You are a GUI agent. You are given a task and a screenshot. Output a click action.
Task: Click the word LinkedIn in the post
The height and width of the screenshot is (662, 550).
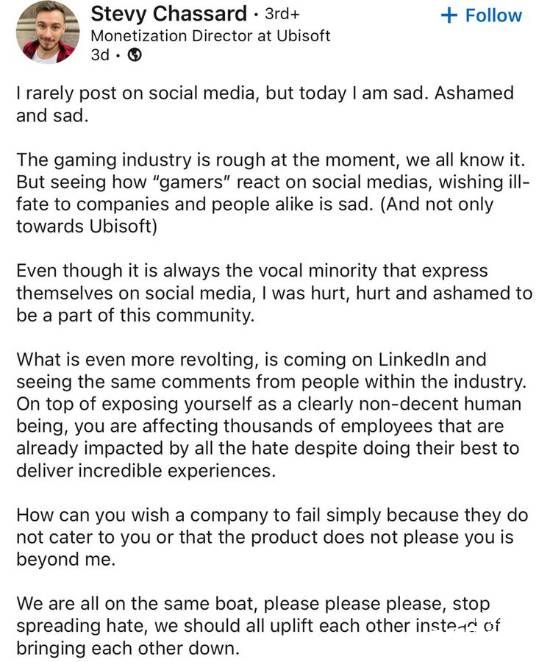(x=414, y=360)
